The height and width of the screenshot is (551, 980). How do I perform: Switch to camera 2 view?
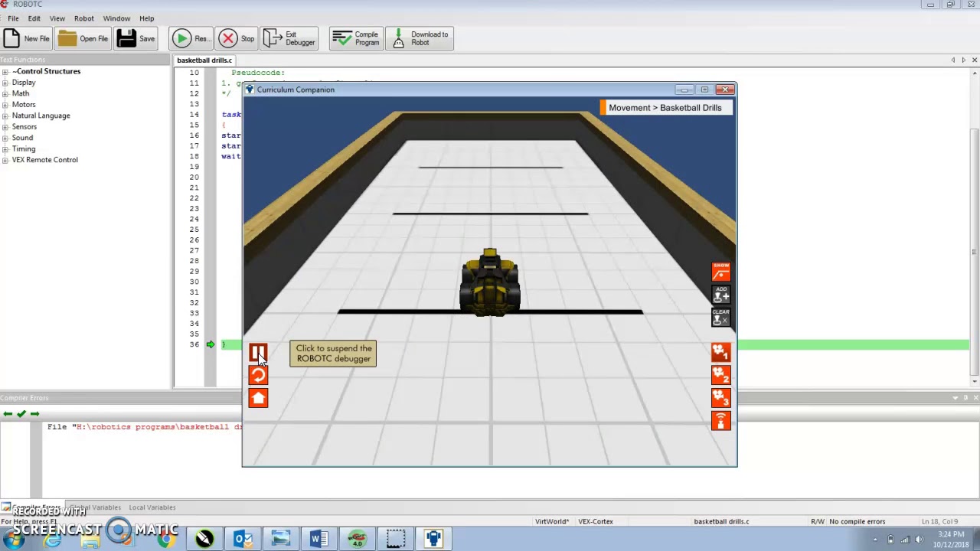(x=721, y=375)
